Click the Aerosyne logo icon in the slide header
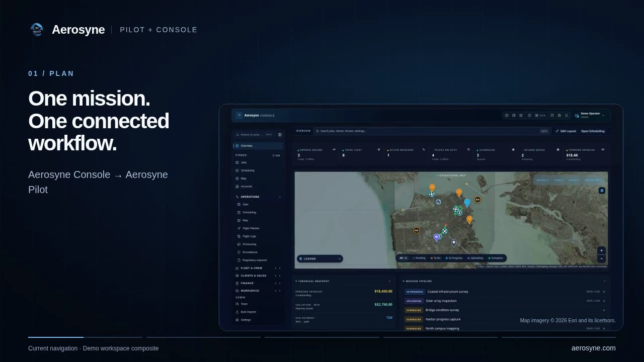Screen dimensions: 644x362 click(37, 30)
